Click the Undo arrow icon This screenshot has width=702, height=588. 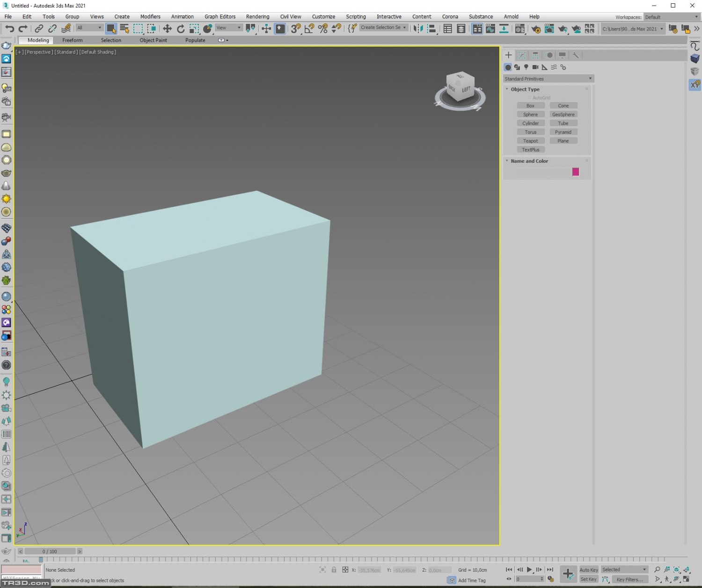tap(9, 29)
